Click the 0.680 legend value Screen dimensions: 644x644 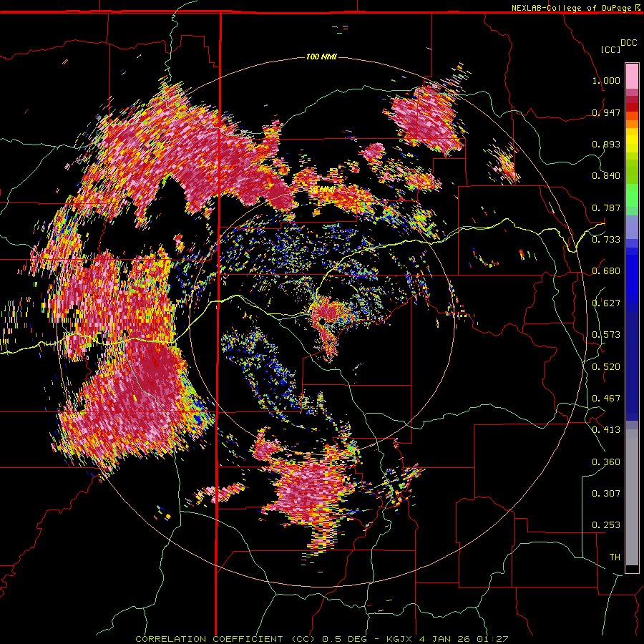pos(606,271)
